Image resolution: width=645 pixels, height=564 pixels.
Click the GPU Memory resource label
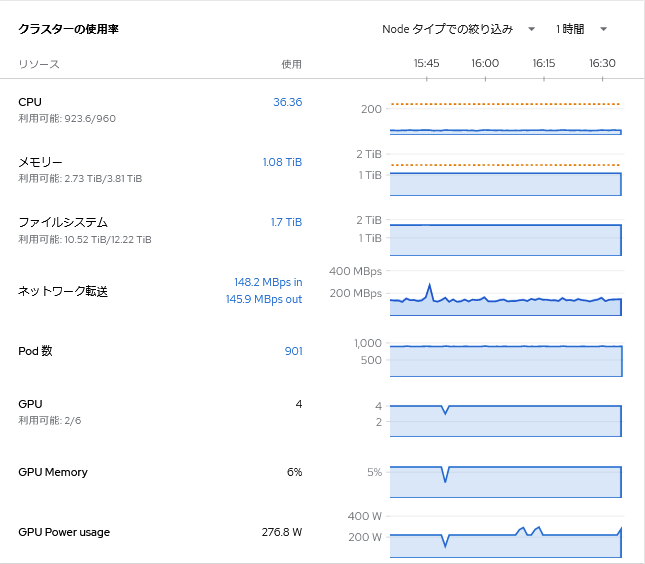click(x=53, y=472)
